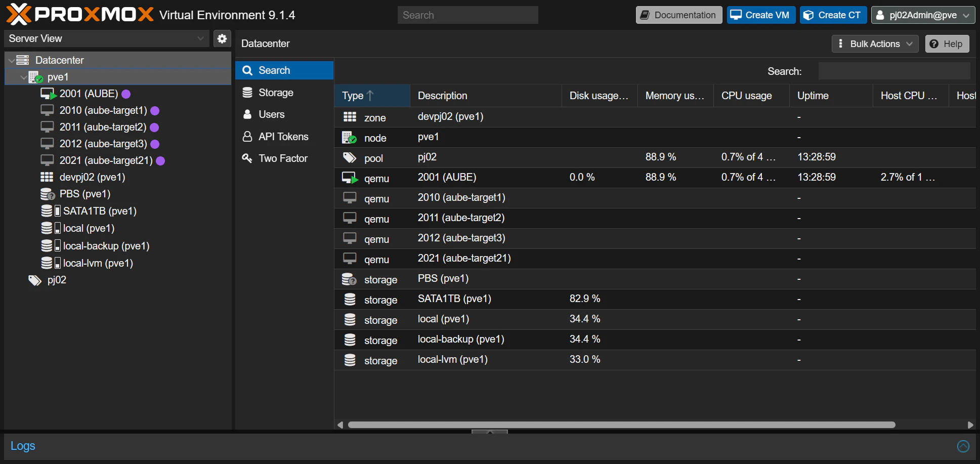The height and width of the screenshot is (464, 980).
Task: Click the PBS storage icon in table
Action: click(x=349, y=279)
